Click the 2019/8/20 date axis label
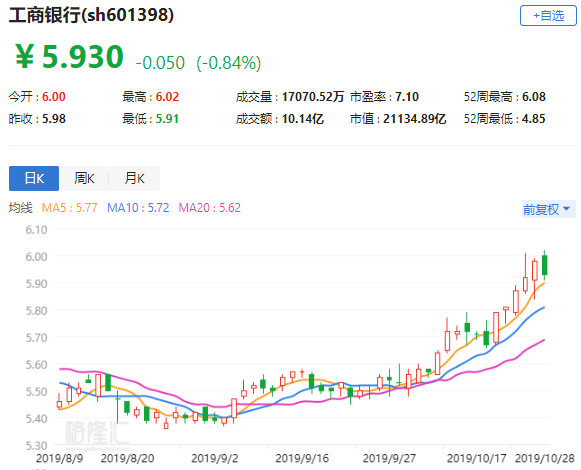 tap(127, 458)
